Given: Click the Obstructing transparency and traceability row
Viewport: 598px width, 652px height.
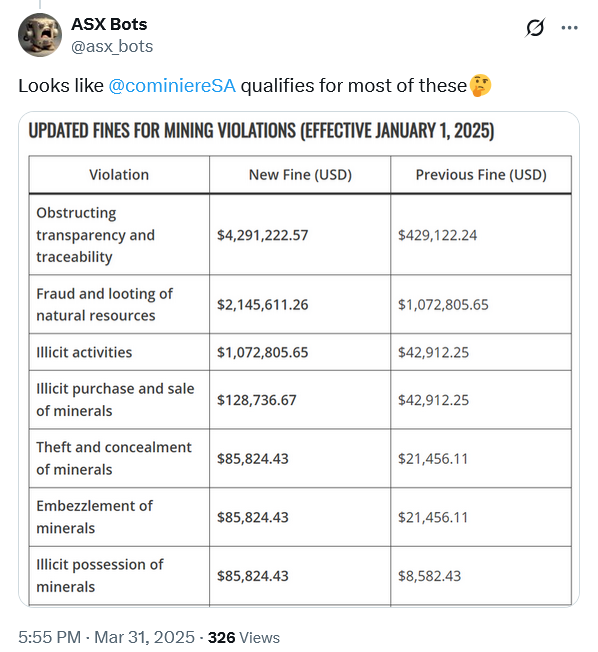Looking at the screenshot, I should 300,235.
